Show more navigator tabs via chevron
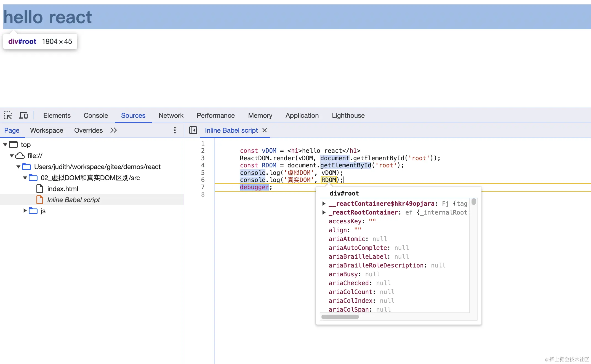This screenshot has width=591, height=364. pos(113,130)
